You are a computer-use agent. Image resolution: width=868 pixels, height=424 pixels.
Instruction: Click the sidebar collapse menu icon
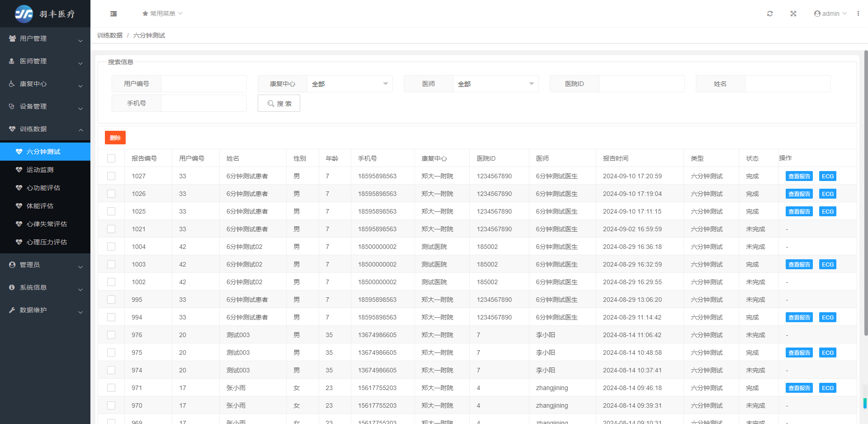tap(113, 14)
